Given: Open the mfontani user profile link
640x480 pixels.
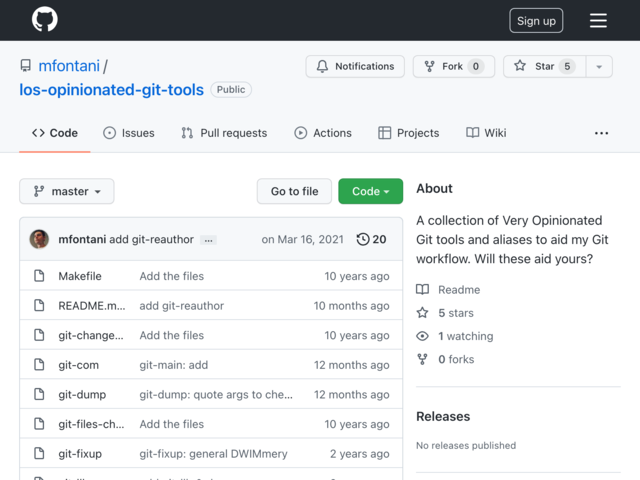Looking at the screenshot, I should 69,66.
